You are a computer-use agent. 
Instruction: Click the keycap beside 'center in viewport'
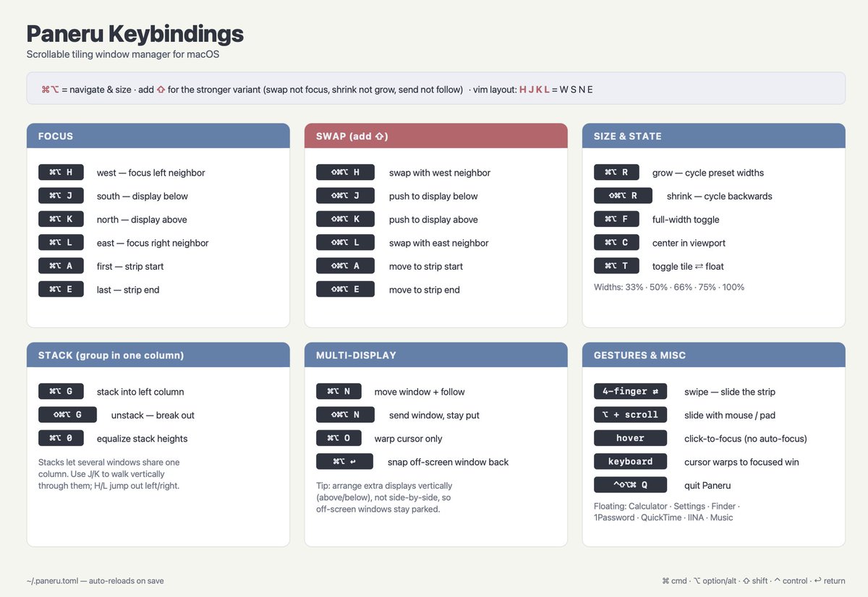(x=616, y=243)
